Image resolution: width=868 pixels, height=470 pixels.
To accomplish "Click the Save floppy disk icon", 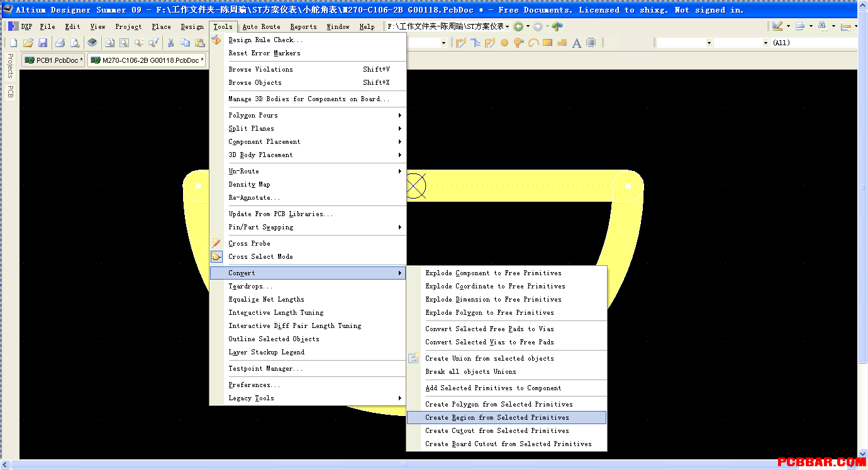I will (43, 43).
